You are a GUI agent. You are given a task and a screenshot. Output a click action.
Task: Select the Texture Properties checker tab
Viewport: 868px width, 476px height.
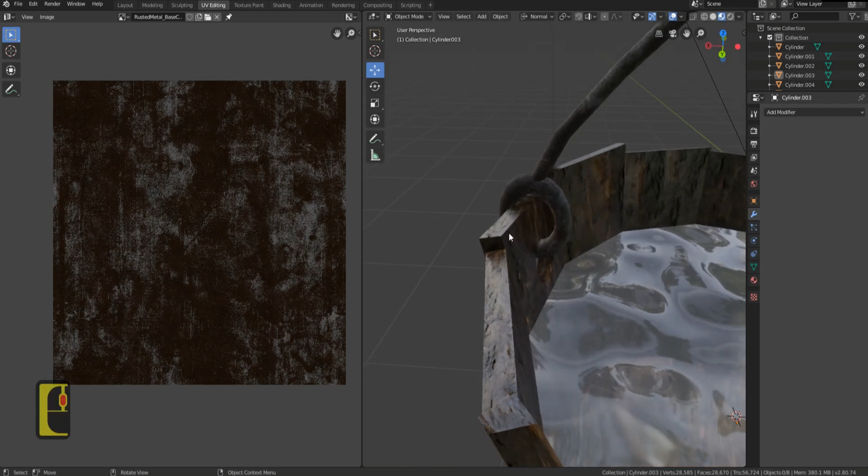754,297
